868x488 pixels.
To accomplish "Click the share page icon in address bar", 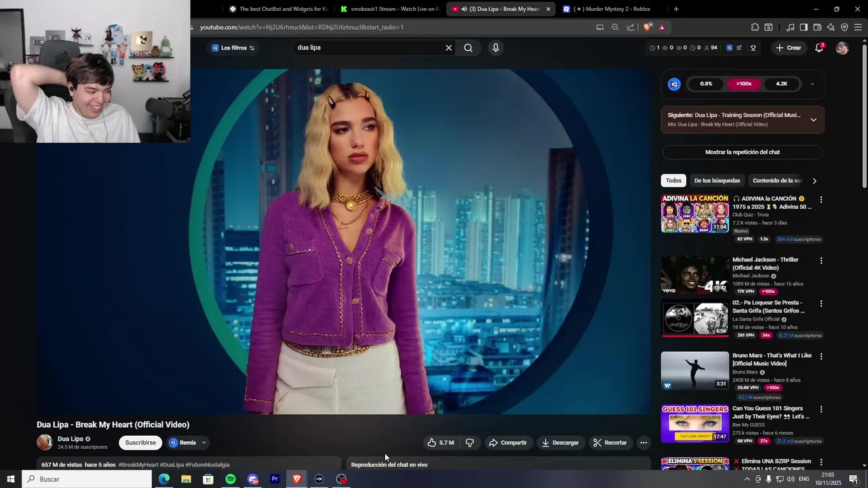I will [x=631, y=27].
